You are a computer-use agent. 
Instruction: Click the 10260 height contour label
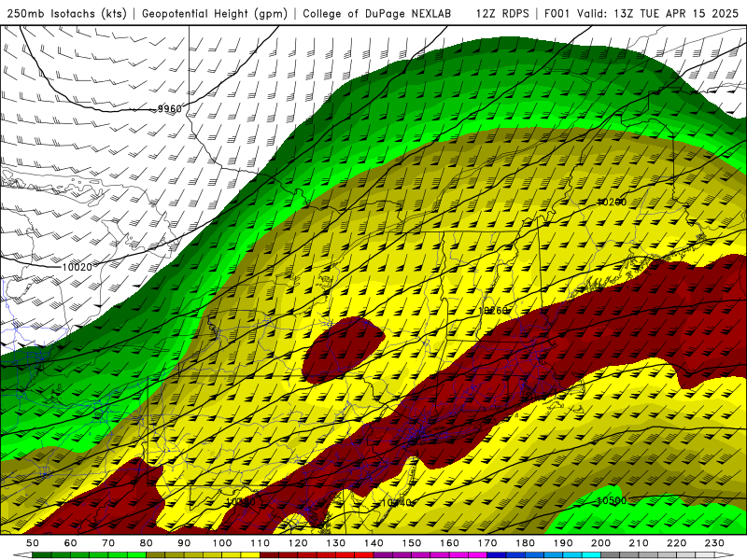(493, 311)
